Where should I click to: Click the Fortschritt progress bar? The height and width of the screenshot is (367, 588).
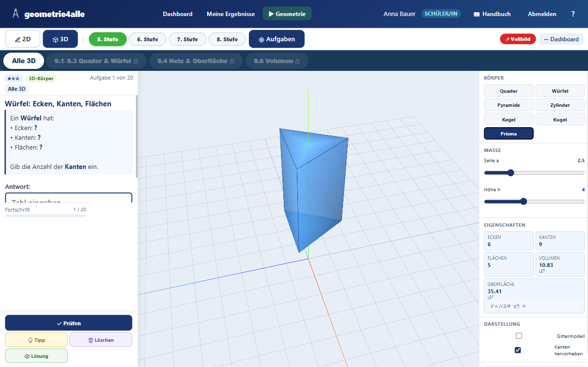click(46, 216)
